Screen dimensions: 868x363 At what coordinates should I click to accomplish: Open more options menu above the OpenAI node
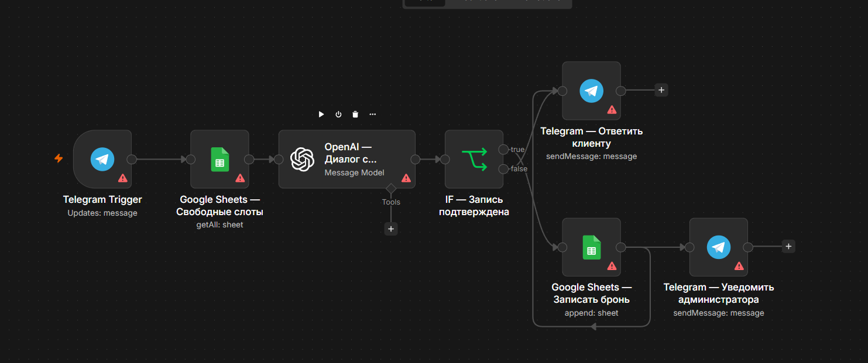tap(373, 115)
